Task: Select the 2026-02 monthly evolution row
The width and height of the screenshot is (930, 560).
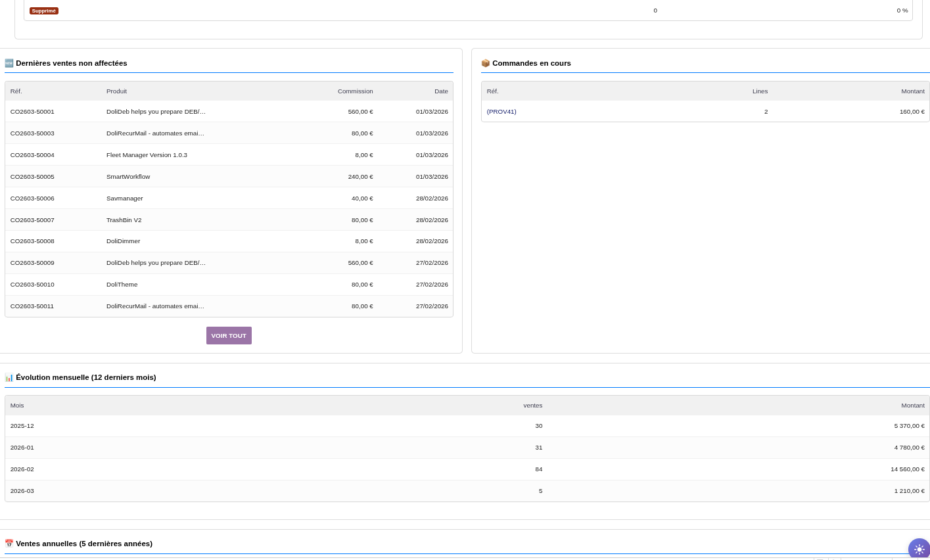Action: click(22, 469)
